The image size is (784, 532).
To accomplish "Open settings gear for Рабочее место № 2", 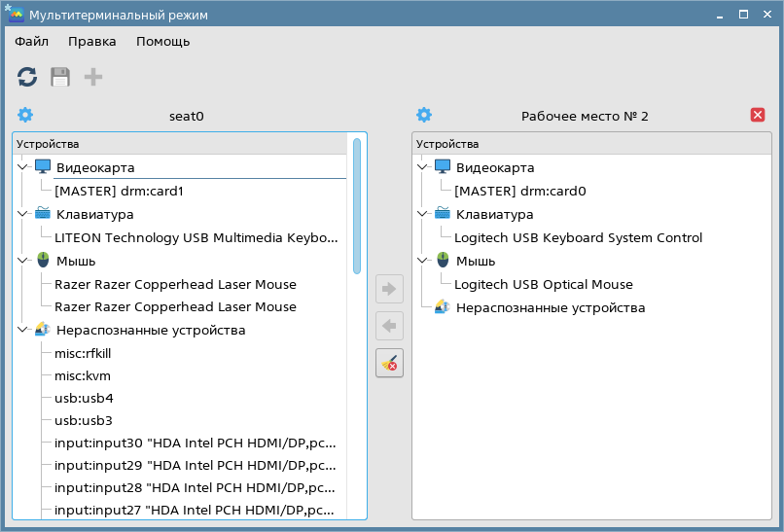I will tap(424, 115).
